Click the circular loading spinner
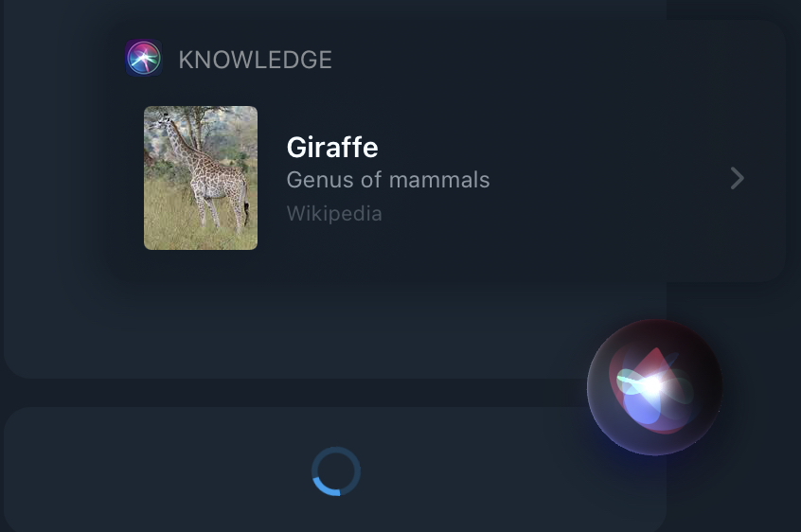 pos(336,471)
